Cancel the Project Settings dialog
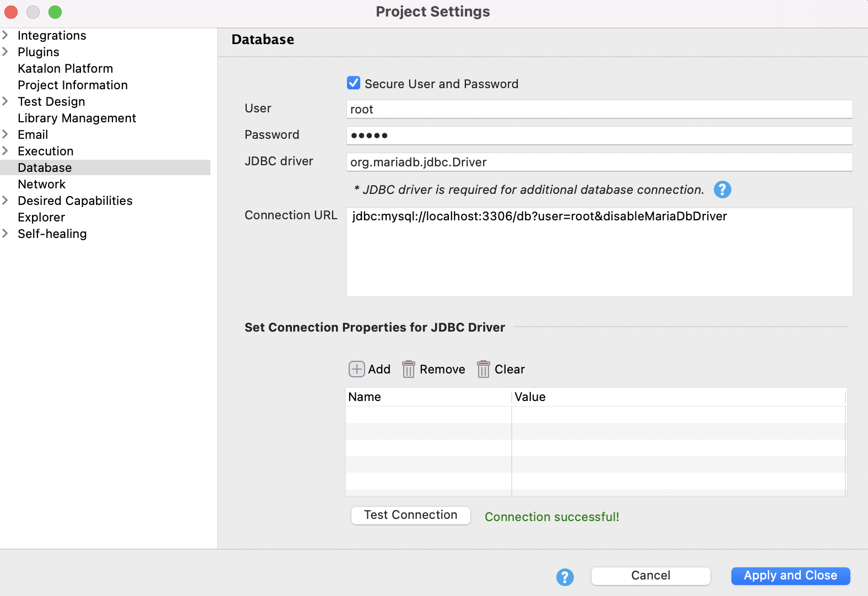The image size is (868, 596). [x=650, y=576]
